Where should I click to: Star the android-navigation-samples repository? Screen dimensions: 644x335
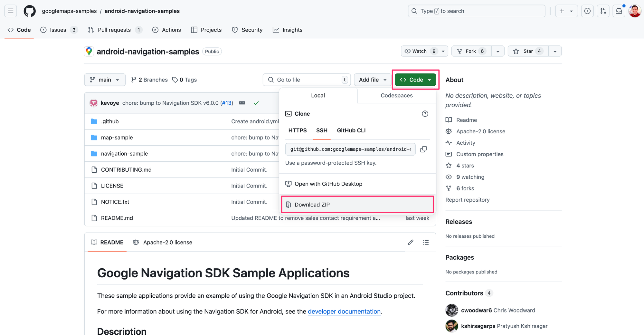527,51
